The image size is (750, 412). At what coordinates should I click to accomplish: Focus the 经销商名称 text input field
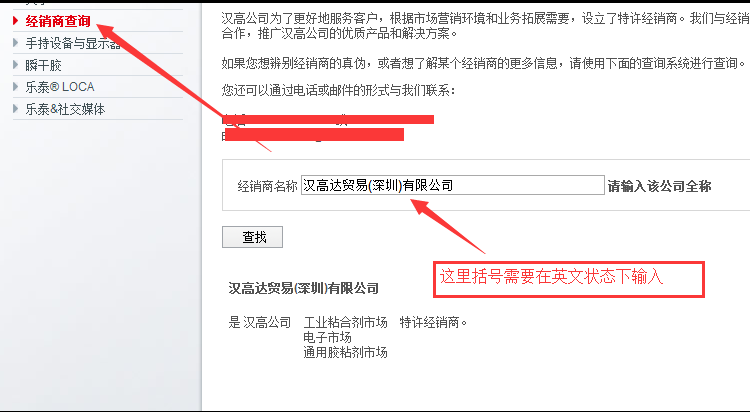452,185
